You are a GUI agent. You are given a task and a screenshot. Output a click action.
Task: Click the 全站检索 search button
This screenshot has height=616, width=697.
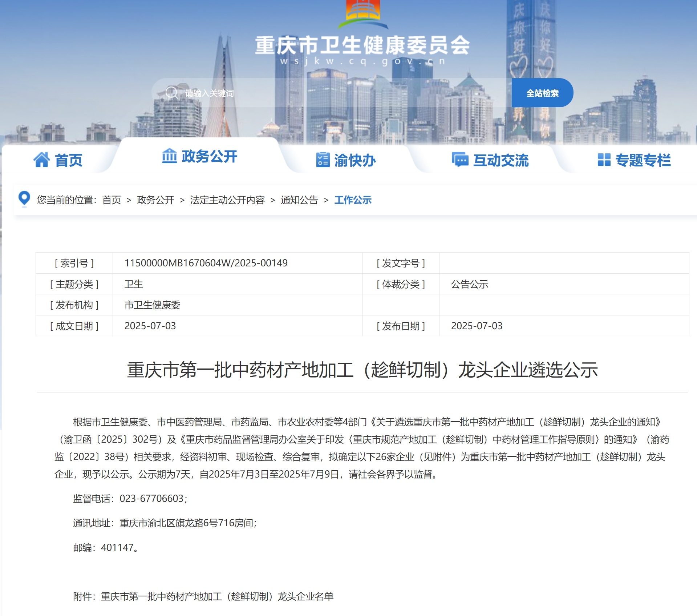pos(542,93)
